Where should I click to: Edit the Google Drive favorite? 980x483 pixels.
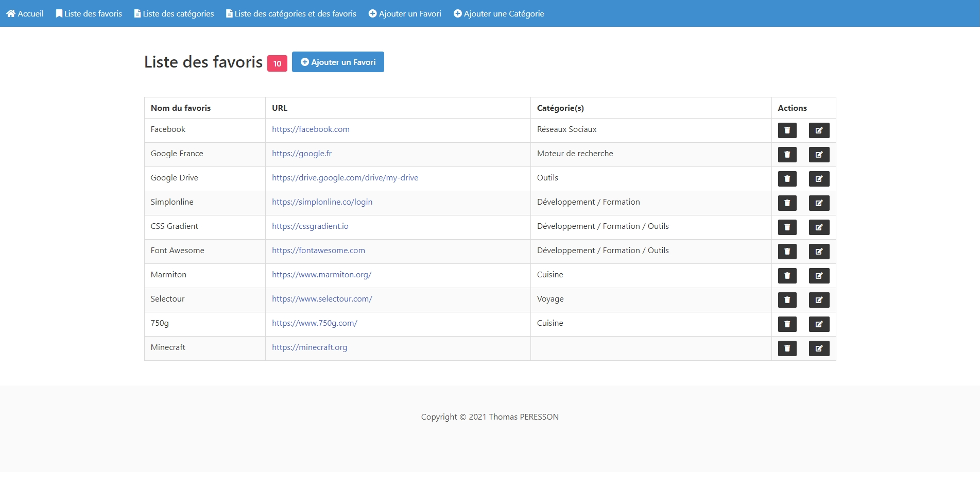pyautogui.click(x=819, y=179)
